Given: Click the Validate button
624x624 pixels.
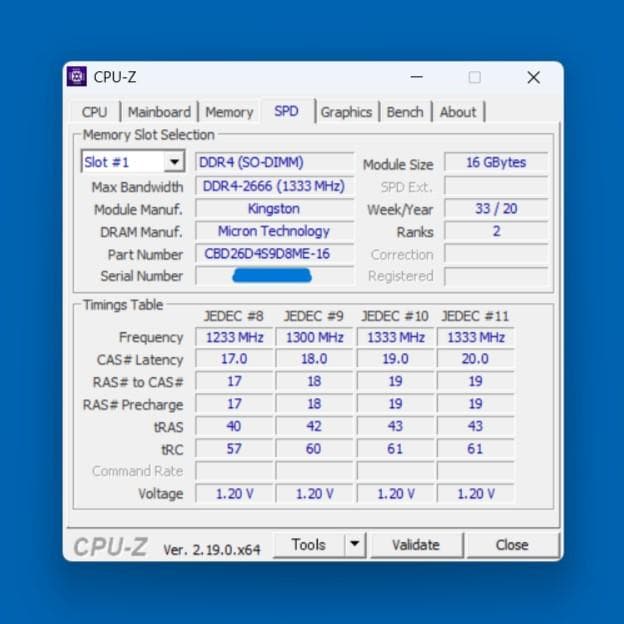Looking at the screenshot, I should click(x=416, y=544).
